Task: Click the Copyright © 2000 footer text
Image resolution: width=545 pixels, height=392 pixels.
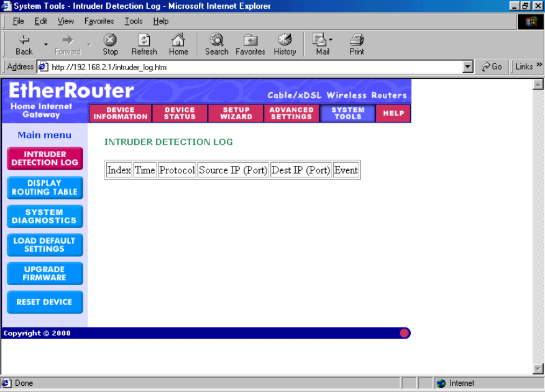Action: [x=37, y=333]
